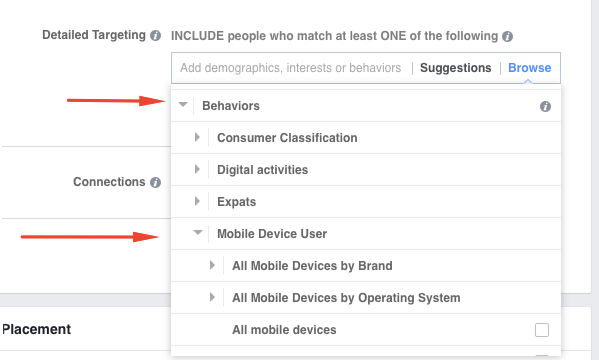The width and height of the screenshot is (599, 360).
Task: Expand Digital activities arrow
Action: (197, 169)
